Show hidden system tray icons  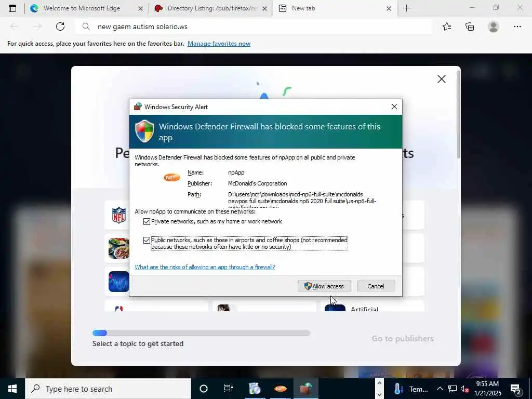point(440,389)
